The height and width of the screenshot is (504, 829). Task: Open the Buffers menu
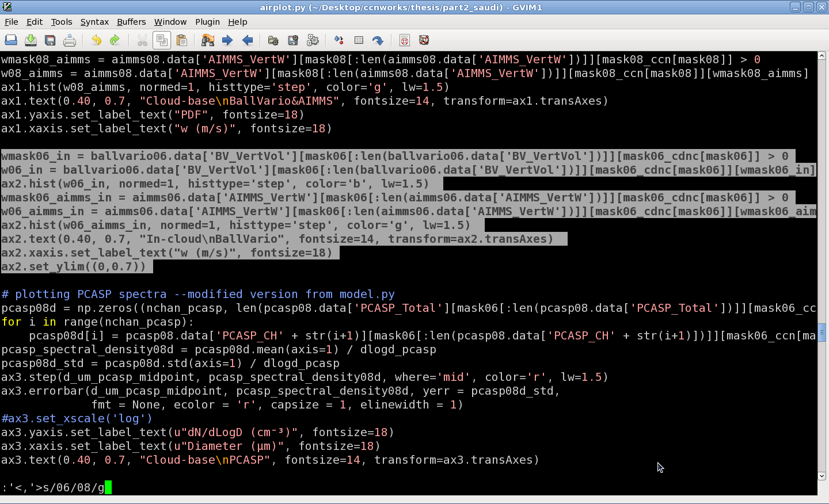tap(131, 22)
